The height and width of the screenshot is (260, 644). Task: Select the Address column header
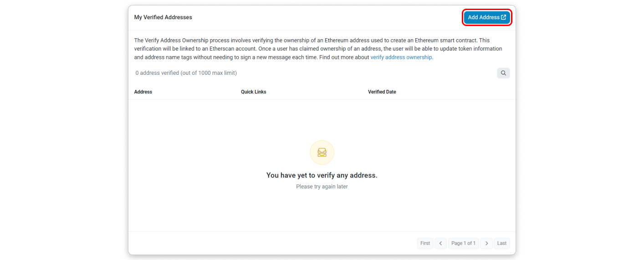point(143,92)
